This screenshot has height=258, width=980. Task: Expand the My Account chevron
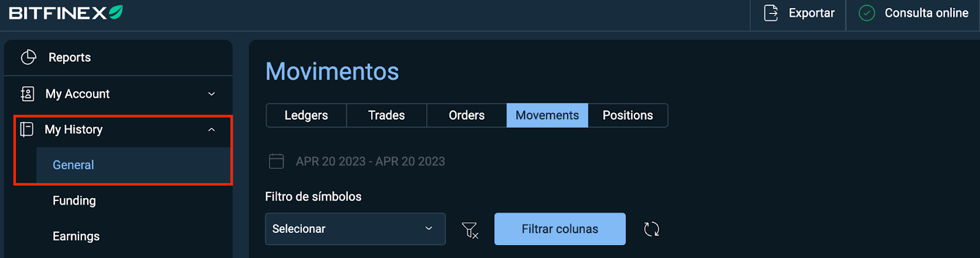pos(211,94)
